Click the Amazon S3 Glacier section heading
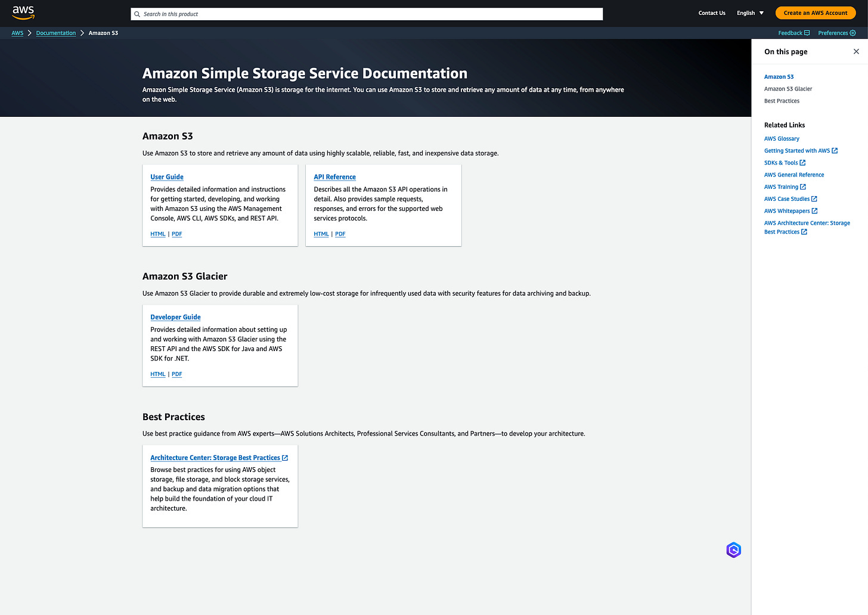Screen dimensions: 868x615 (185, 277)
